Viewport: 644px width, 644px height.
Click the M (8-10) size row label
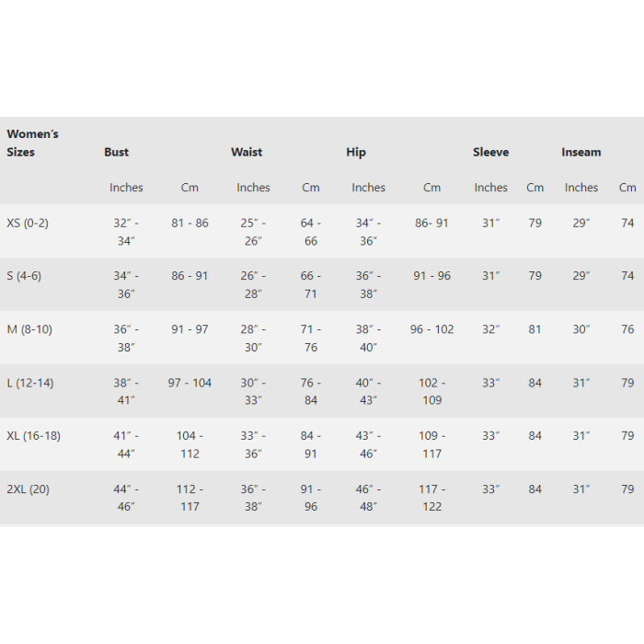click(29, 329)
